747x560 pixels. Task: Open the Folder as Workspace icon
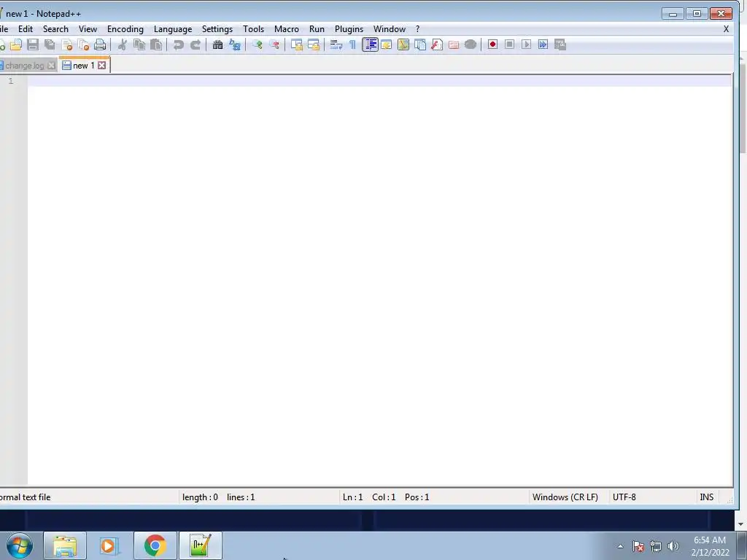point(454,44)
